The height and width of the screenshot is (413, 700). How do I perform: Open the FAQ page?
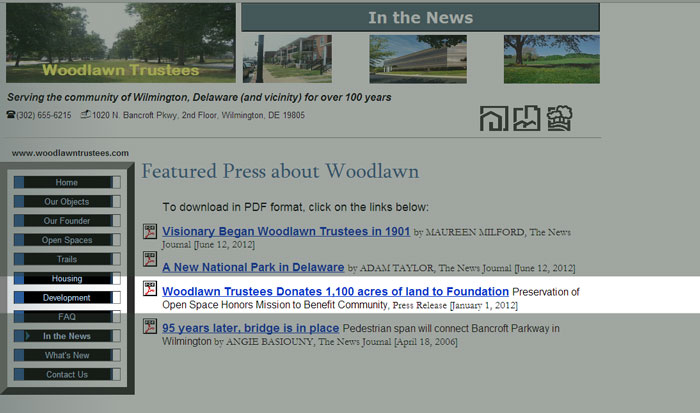pyautogui.click(x=67, y=317)
